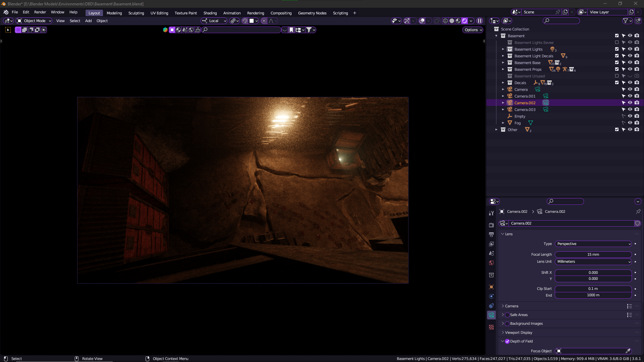Switch to the Shading workspace tab

pyautogui.click(x=210, y=13)
